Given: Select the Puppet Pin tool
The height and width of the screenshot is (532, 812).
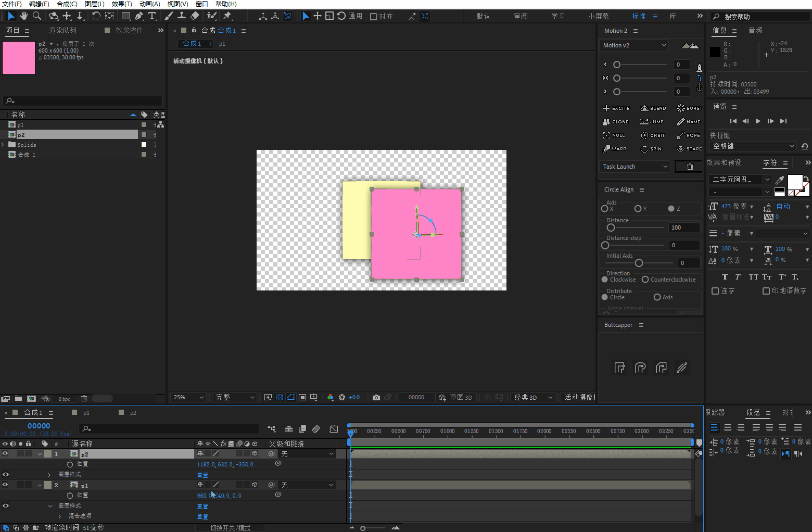Looking at the screenshot, I should point(227,16).
